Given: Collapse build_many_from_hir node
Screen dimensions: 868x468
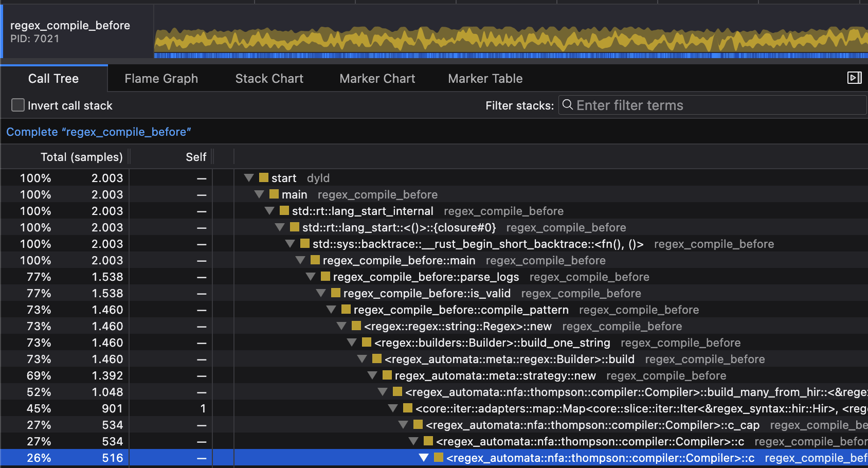Looking at the screenshot, I should pyautogui.click(x=383, y=391).
